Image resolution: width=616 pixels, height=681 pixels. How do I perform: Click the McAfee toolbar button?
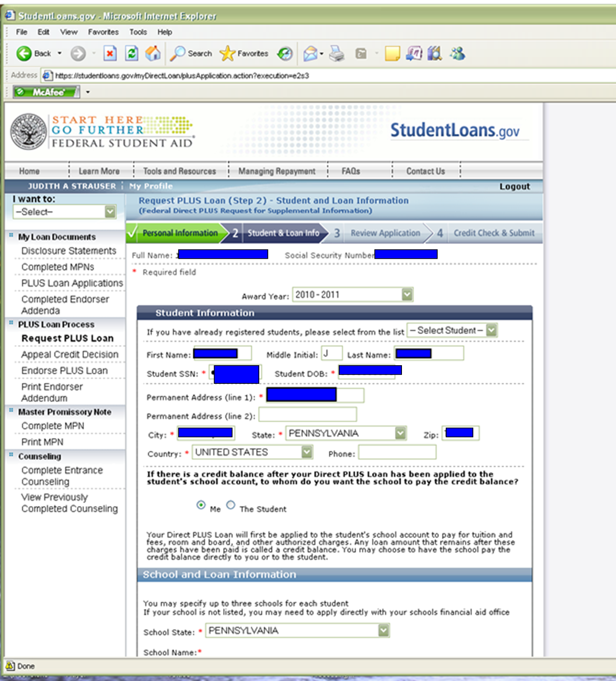[46, 92]
